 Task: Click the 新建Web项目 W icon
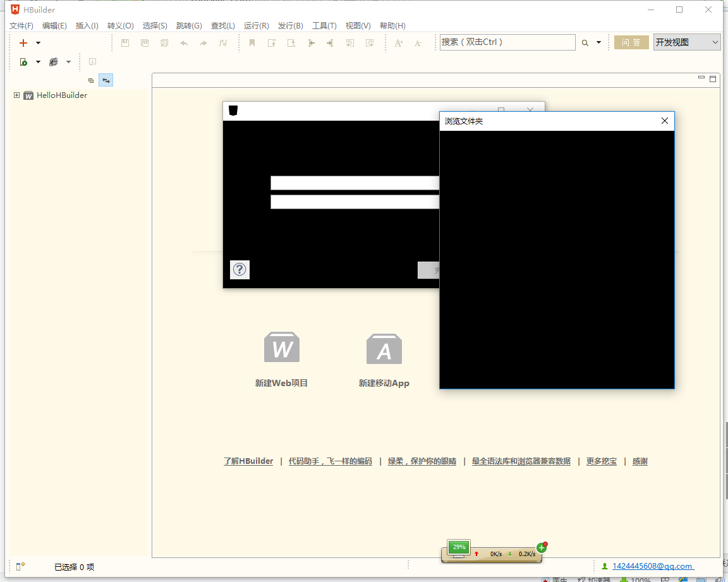(x=282, y=348)
